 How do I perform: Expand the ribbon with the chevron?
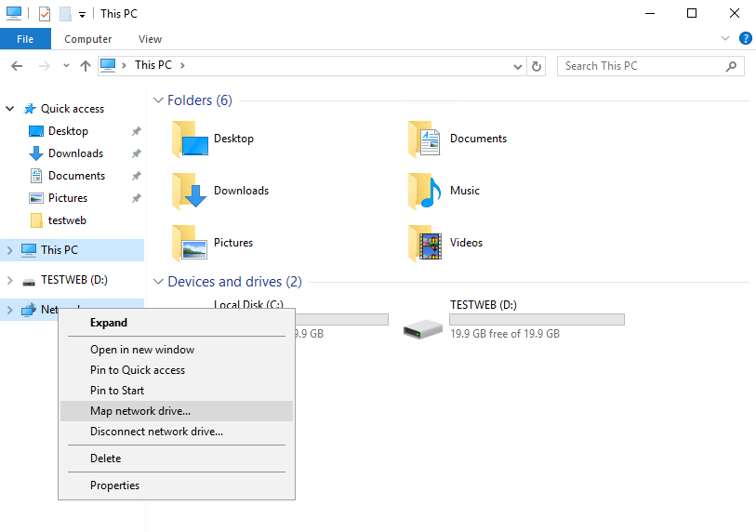(x=724, y=38)
